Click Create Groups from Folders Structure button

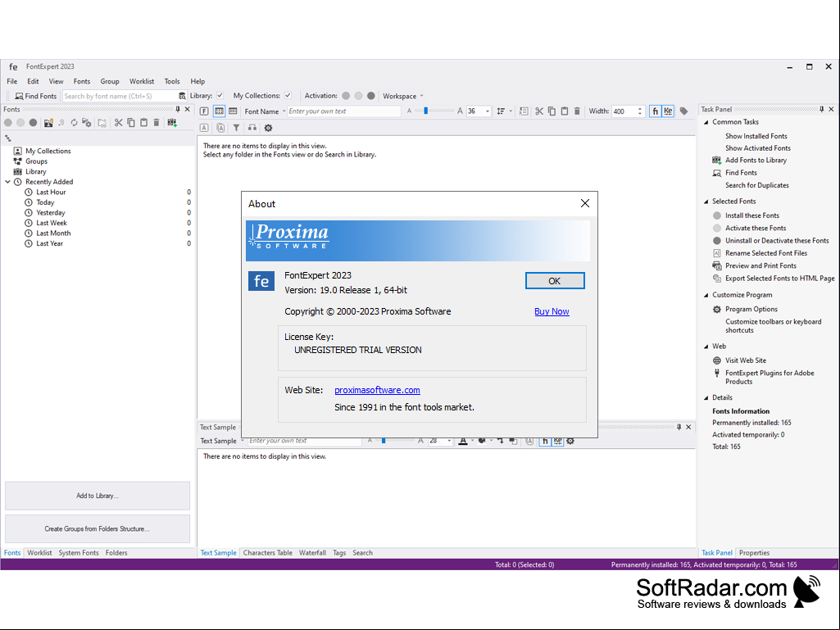(x=98, y=528)
